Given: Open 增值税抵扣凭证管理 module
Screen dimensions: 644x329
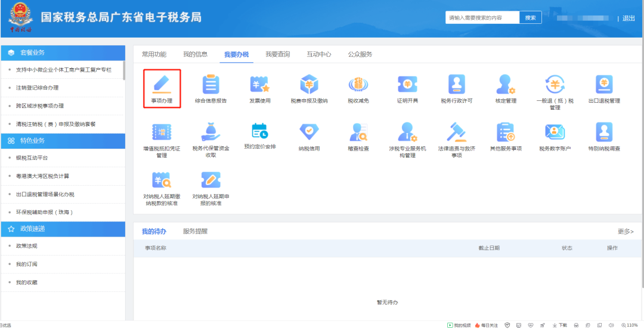Looking at the screenshot, I should (x=162, y=141).
